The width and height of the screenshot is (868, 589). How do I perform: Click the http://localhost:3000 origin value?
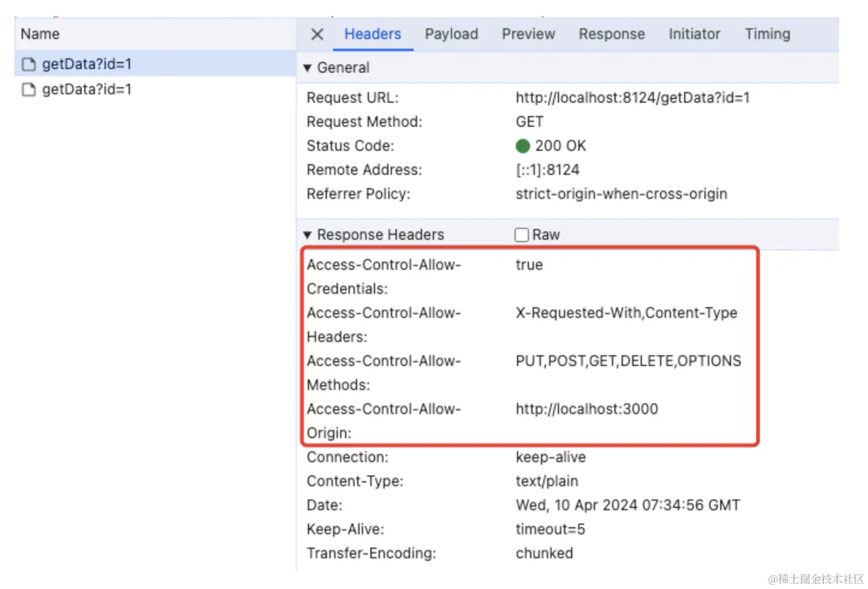pyautogui.click(x=587, y=409)
